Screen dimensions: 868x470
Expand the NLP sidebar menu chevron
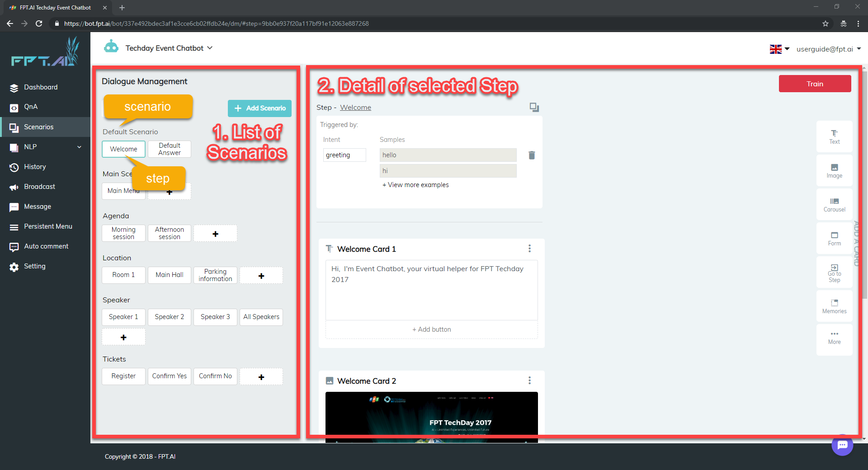coord(80,147)
